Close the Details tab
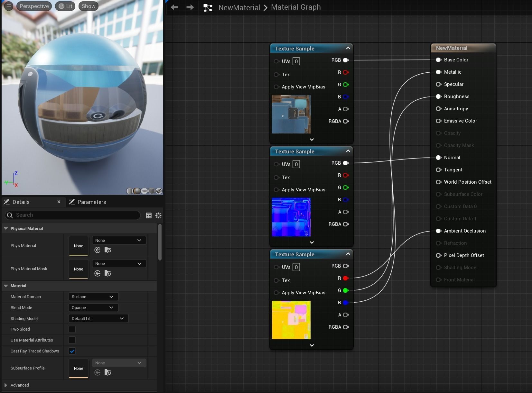The image size is (532, 393). [59, 202]
